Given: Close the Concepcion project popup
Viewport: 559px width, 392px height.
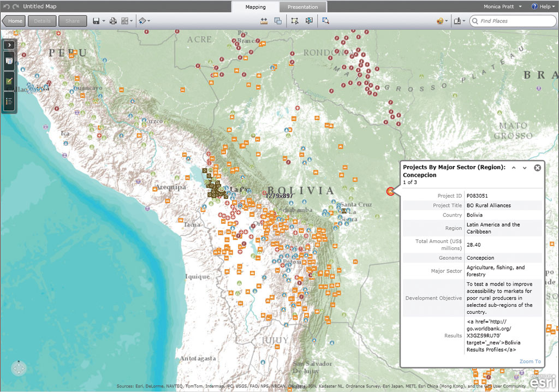Looking at the screenshot, I should click(537, 168).
